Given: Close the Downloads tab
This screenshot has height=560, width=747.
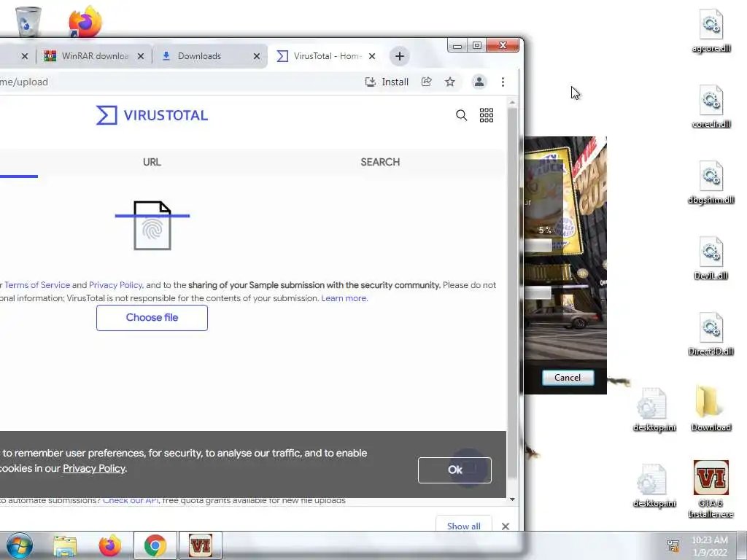Looking at the screenshot, I should pyautogui.click(x=257, y=56).
